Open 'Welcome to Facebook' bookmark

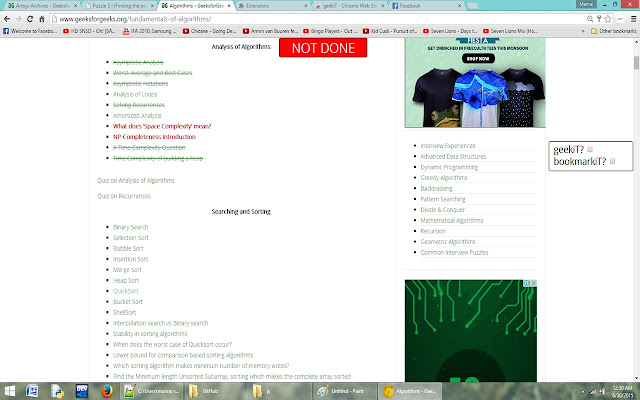point(30,31)
